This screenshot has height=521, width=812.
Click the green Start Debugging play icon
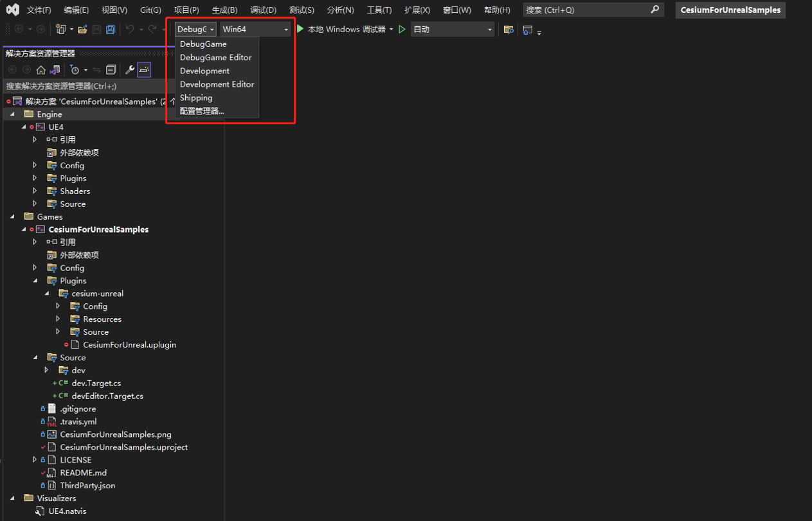coord(300,29)
